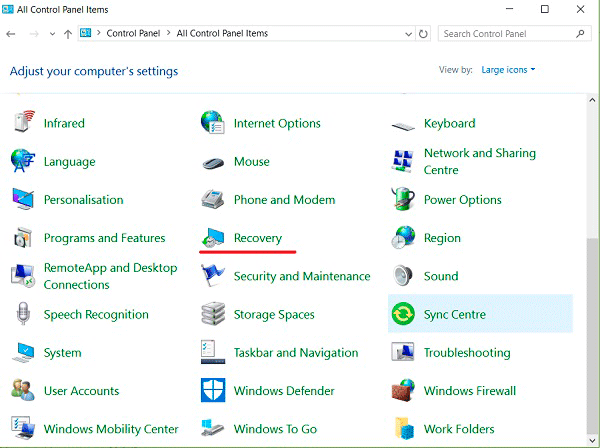This screenshot has height=448, width=600.
Task: Click the Sound speaker icon
Action: 403,275
